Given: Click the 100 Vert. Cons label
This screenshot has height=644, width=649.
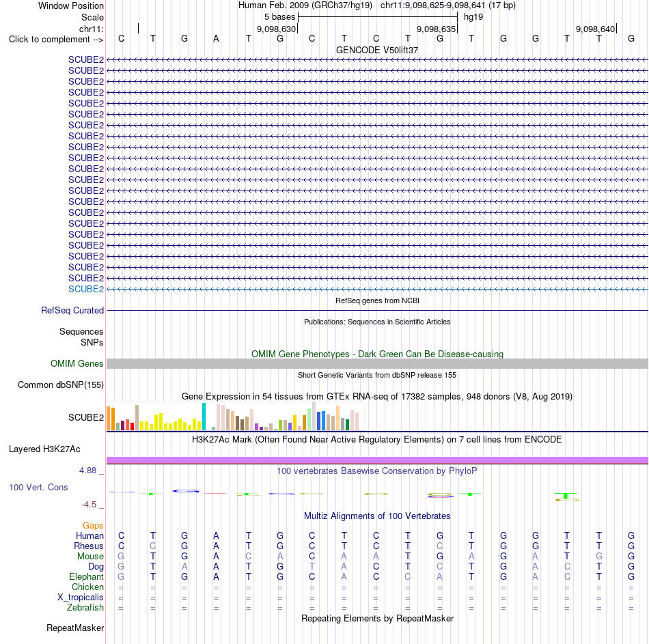Looking at the screenshot, I should (x=38, y=487).
